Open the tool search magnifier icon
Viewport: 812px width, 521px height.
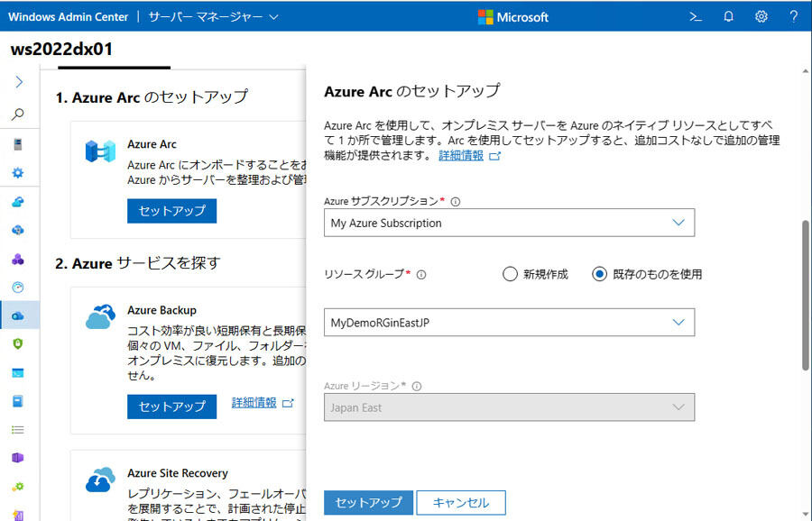[18, 114]
